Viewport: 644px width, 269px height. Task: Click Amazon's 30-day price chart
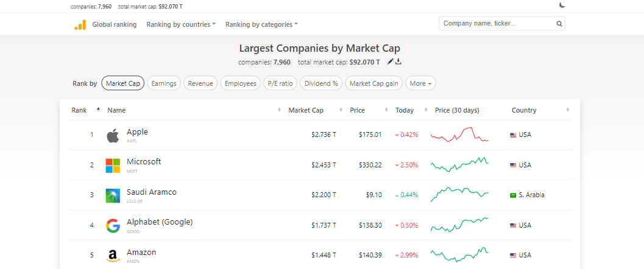(x=459, y=254)
